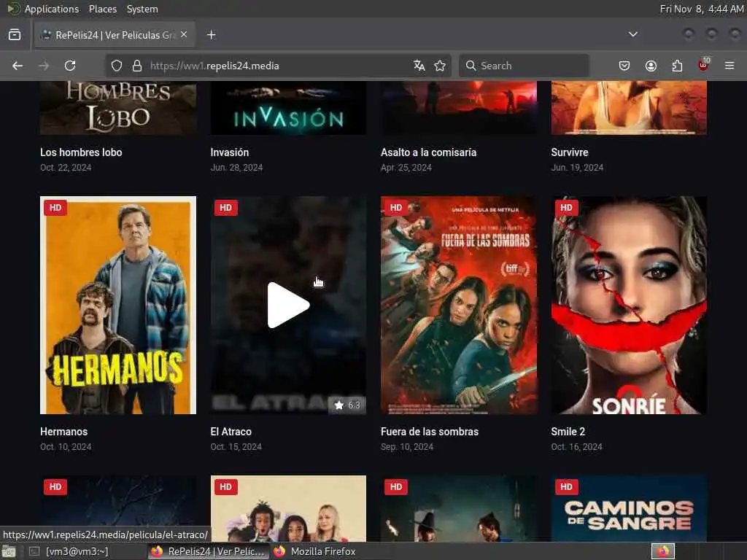
Task: Open the Firefox account icon
Action: [x=651, y=66]
